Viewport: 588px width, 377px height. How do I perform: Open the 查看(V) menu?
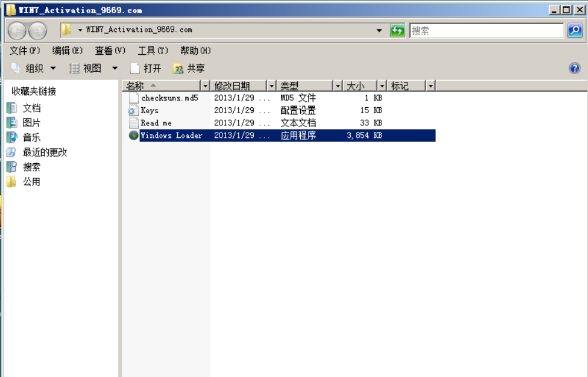pyautogui.click(x=110, y=50)
